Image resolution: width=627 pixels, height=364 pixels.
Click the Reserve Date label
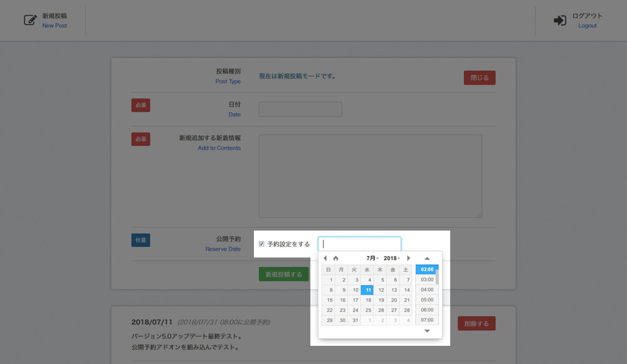(223, 249)
